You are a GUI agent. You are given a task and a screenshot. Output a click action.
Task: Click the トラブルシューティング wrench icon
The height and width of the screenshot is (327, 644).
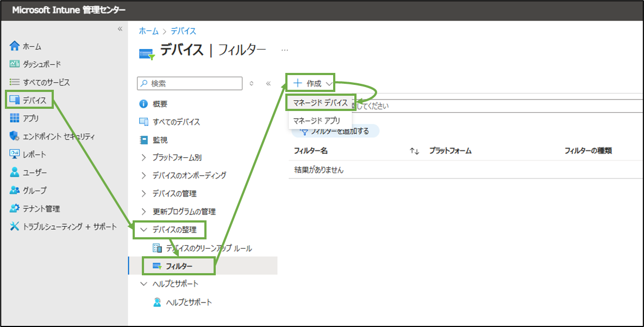tap(14, 227)
